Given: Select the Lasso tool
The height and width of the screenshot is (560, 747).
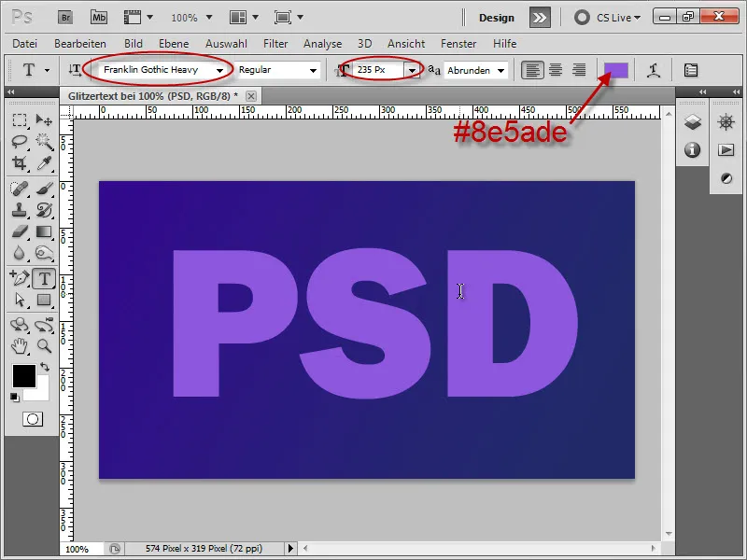Looking at the screenshot, I should (20, 142).
